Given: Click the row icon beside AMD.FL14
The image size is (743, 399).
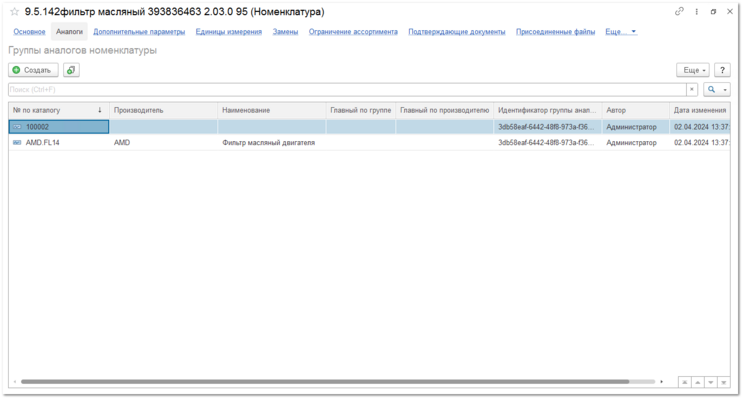Looking at the screenshot, I should pos(17,142).
